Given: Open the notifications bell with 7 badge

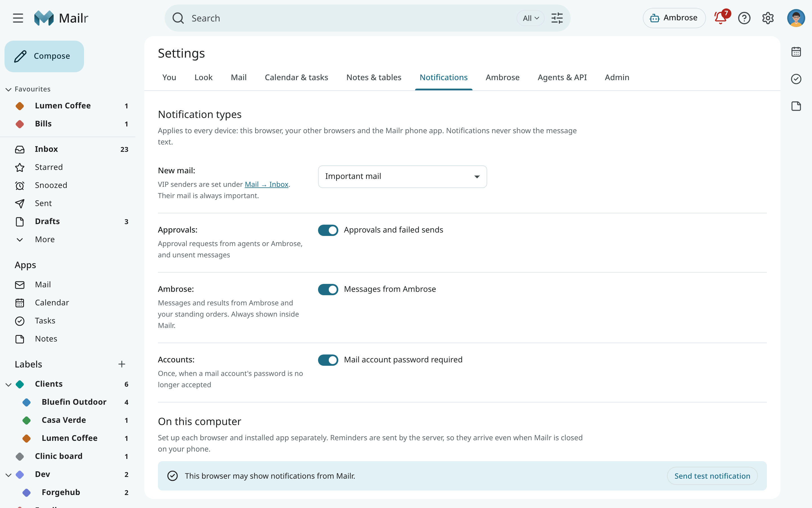Looking at the screenshot, I should click(721, 17).
